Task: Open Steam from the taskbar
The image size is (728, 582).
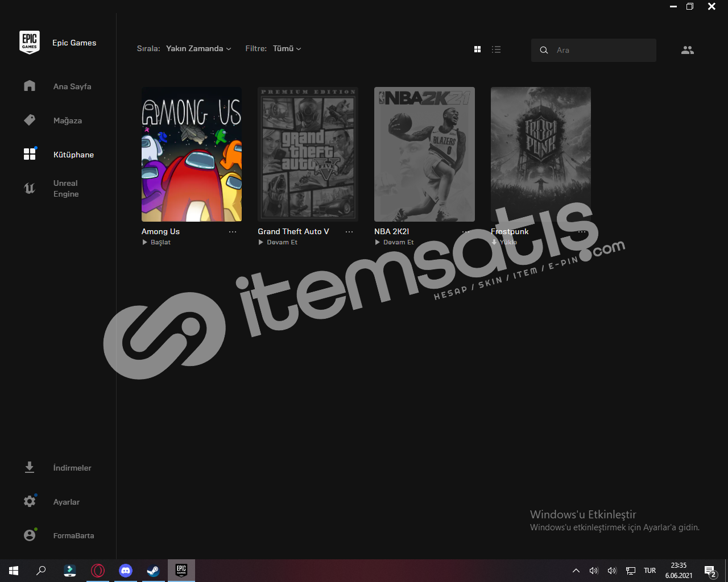Action: (x=154, y=570)
